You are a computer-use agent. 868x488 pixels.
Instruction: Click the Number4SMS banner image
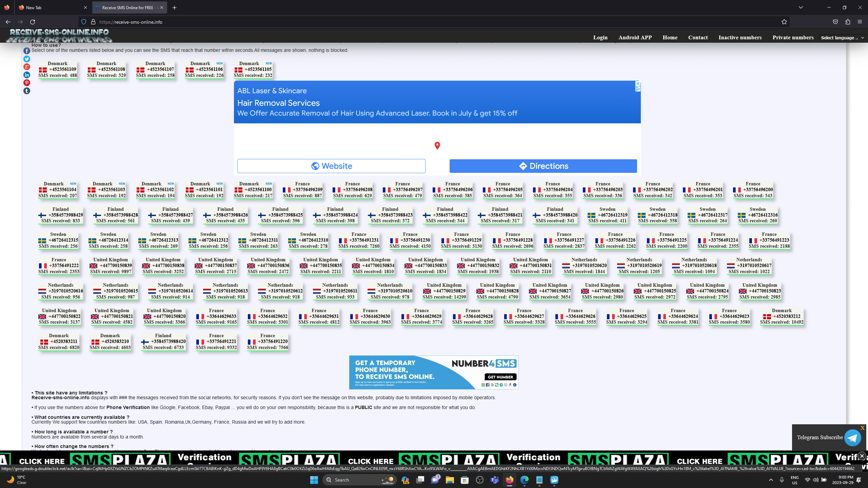click(434, 372)
